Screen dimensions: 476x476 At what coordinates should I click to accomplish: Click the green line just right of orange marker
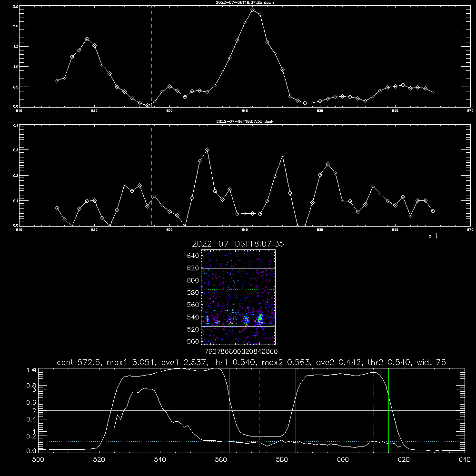click(296, 410)
